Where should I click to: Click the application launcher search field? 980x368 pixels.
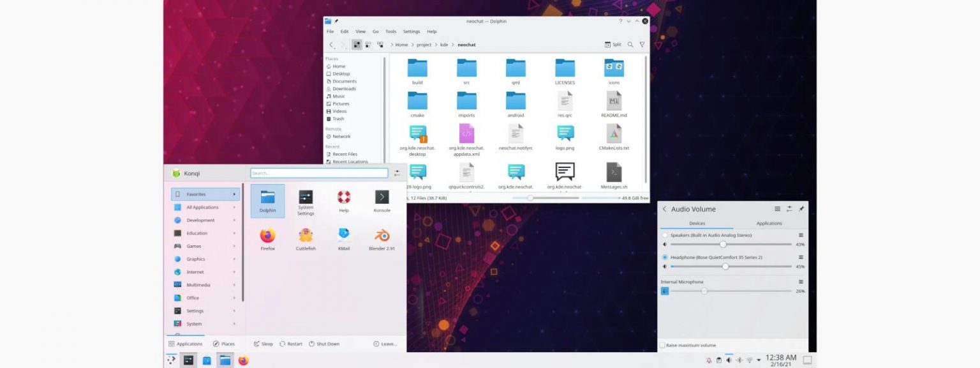coord(319,172)
